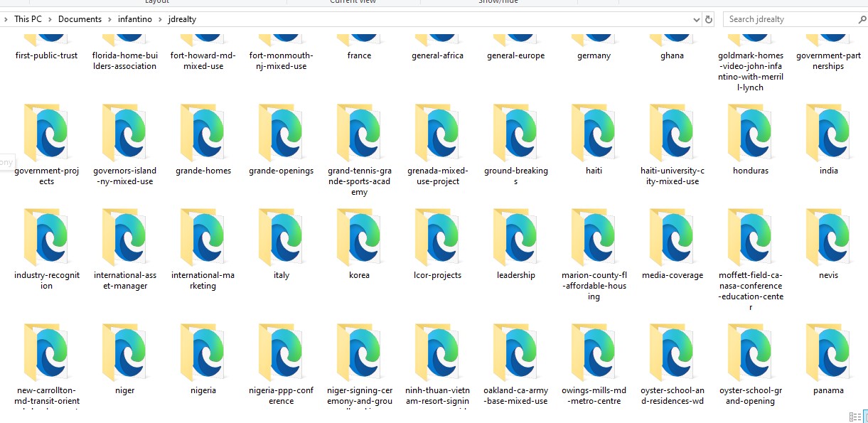Select the panama folder icon
The image size is (868, 423).
828,353
